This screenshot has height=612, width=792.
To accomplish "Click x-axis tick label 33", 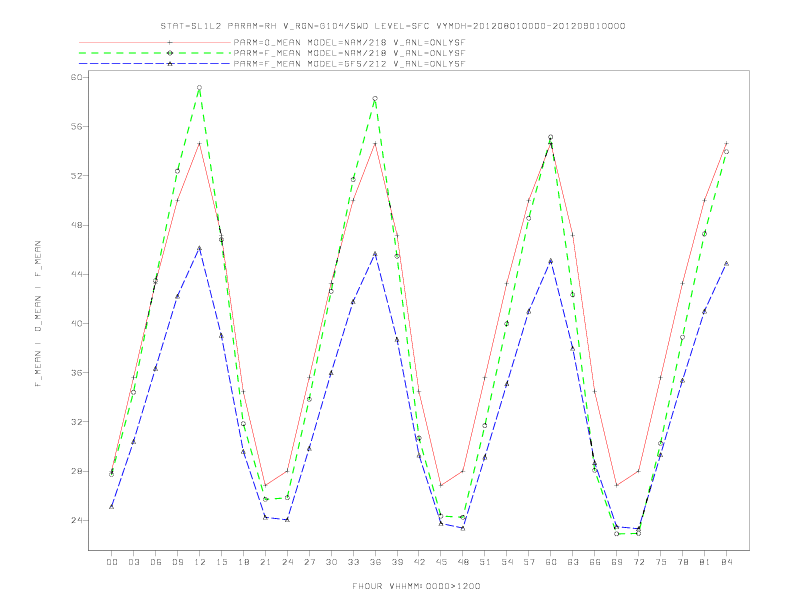I will 354,562.
